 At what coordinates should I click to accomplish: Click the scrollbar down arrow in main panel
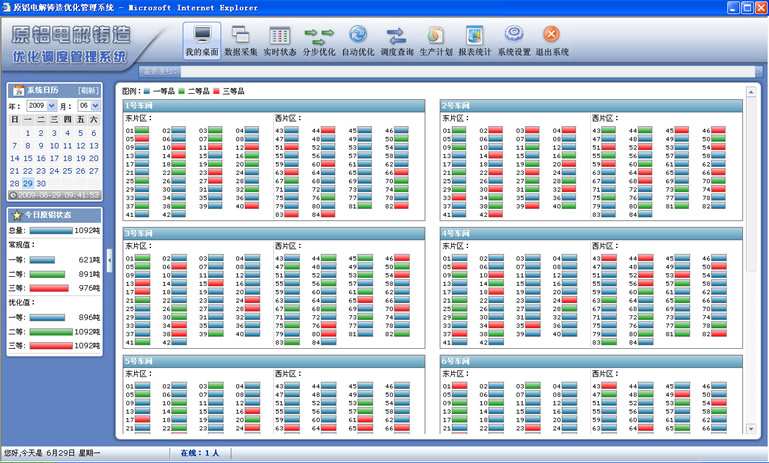751,429
